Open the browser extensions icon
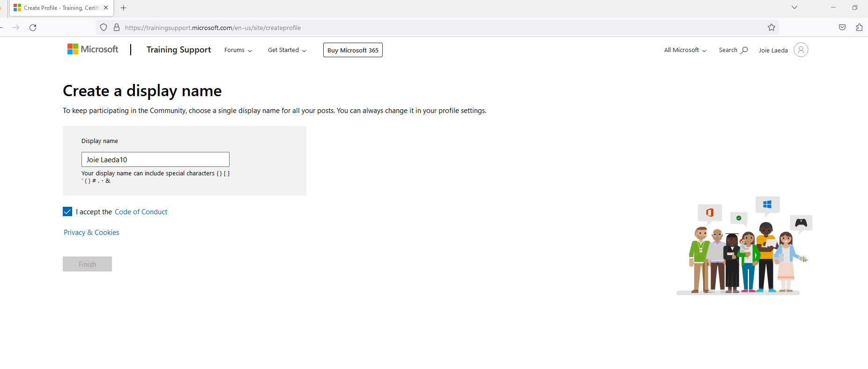The width and height of the screenshot is (868, 369). pos(859,28)
